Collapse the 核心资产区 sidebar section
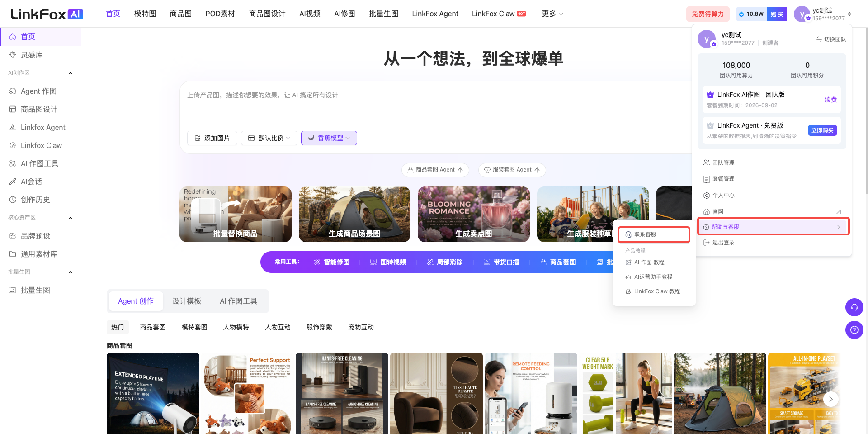Viewport: 868px width, 434px height. 71,218
